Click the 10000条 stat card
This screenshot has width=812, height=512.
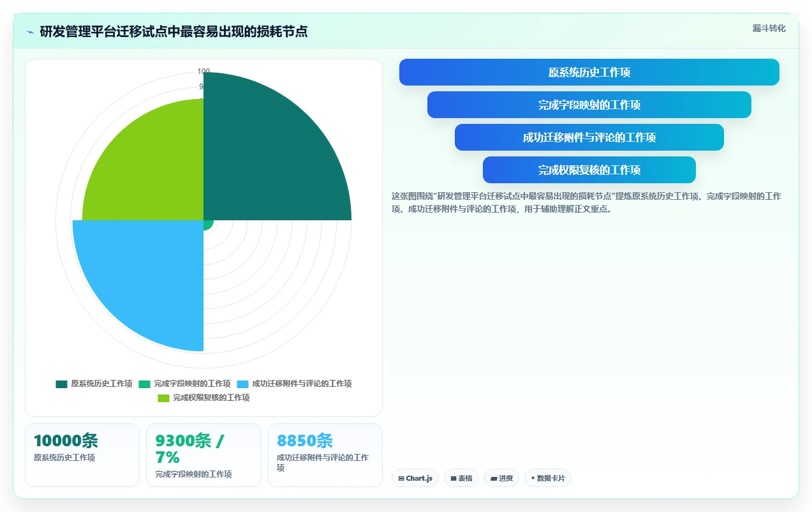[82, 455]
